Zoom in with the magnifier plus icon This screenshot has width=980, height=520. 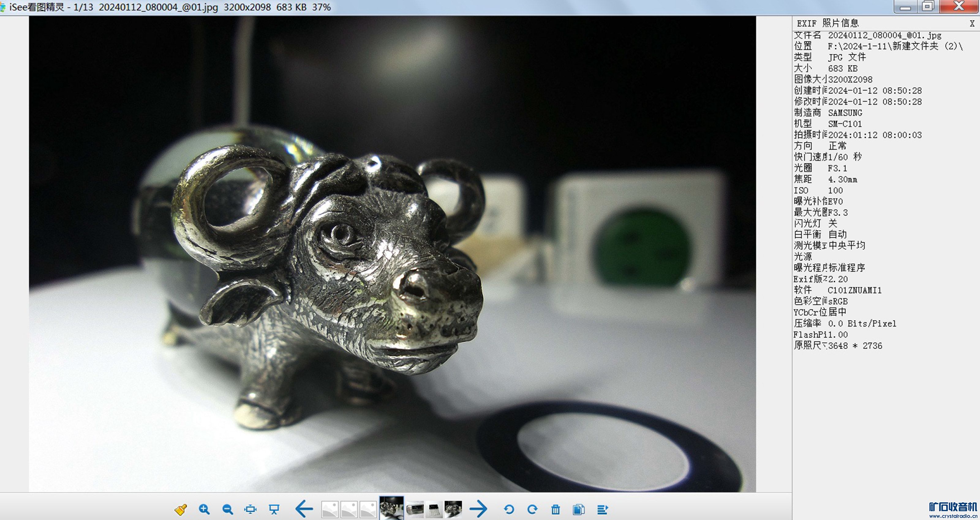[x=204, y=509]
